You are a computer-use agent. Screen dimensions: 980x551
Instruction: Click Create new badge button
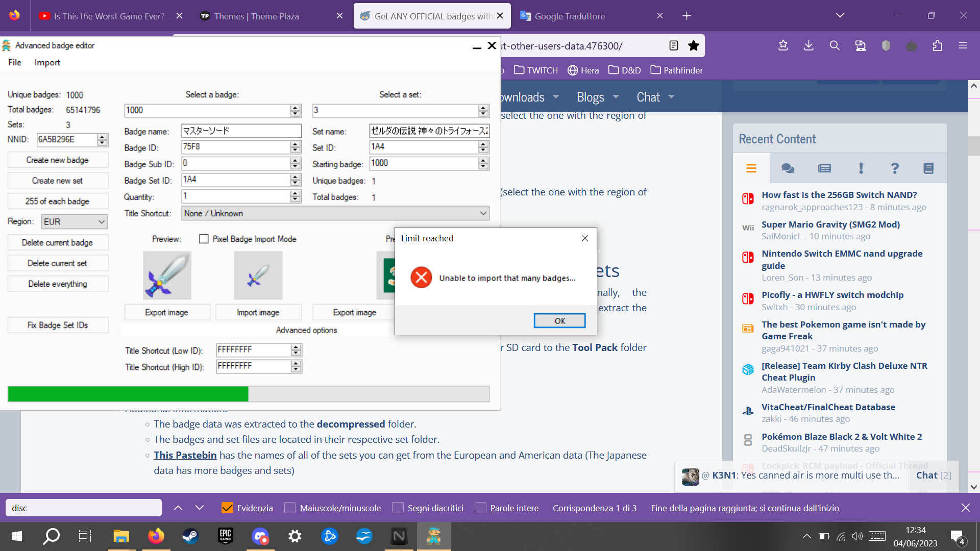pos(58,160)
